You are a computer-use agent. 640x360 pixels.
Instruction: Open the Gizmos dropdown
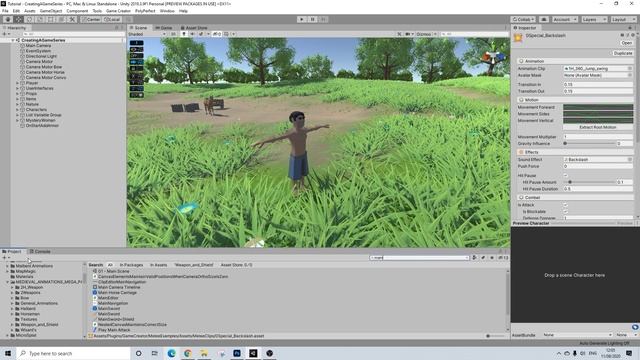[426, 34]
